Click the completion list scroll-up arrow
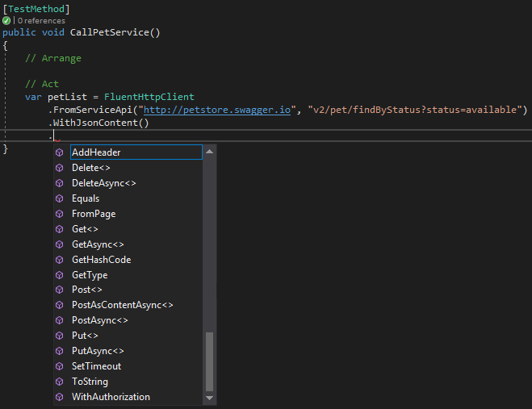The width and height of the screenshot is (532, 409). pyautogui.click(x=209, y=152)
